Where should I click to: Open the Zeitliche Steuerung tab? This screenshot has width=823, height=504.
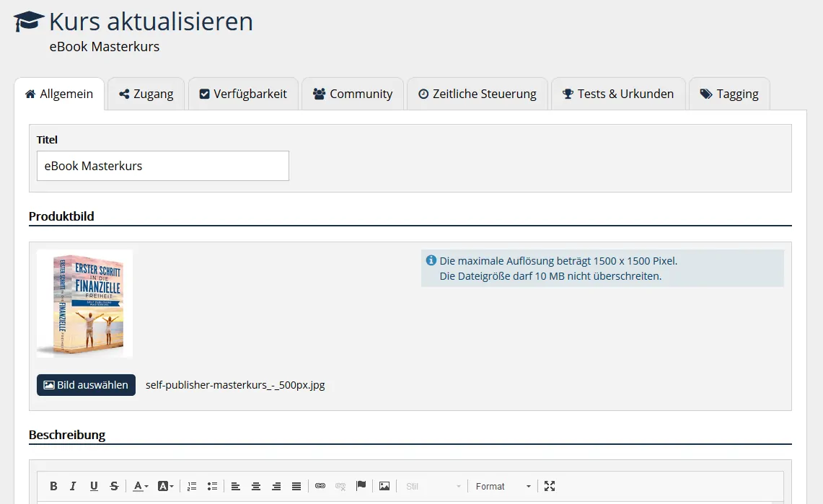coord(477,94)
